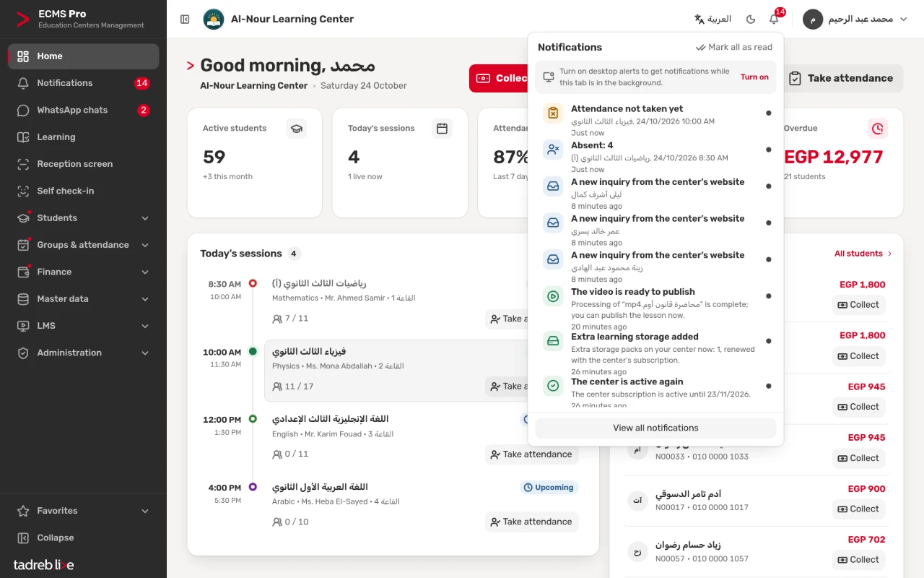The width and height of the screenshot is (924, 578).
Task: Toggle the sidebar panel icon
Action: 185,20
